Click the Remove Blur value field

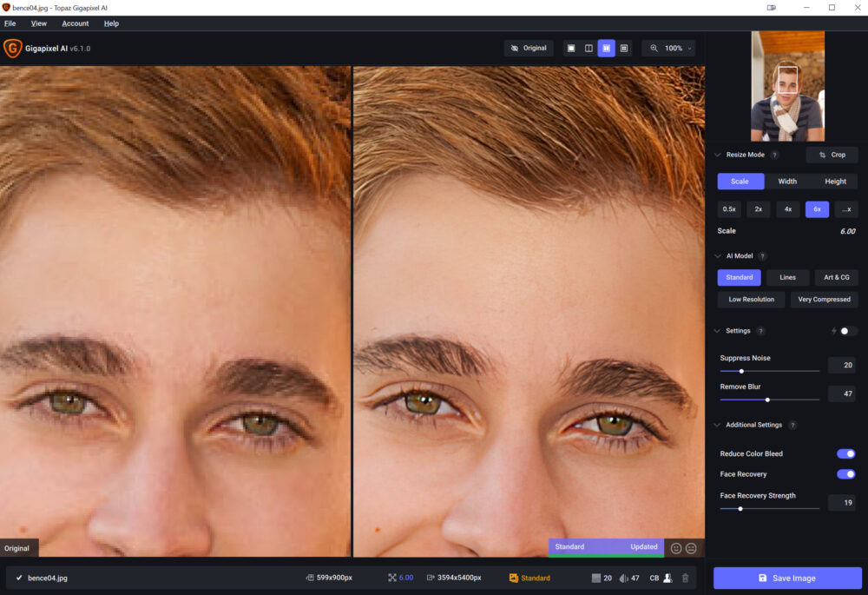tap(841, 393)
